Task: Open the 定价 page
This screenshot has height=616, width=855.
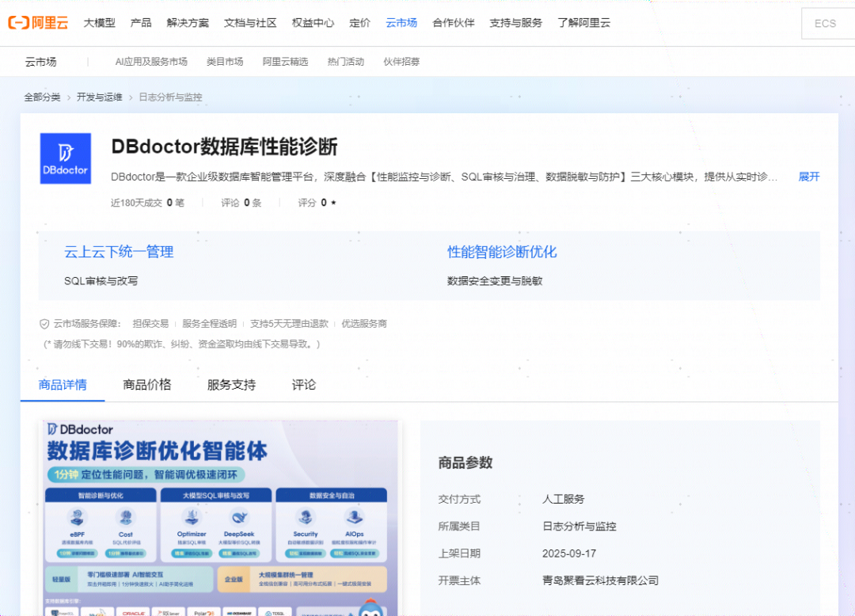Action: pyautogui.click(x=360, y=23)
